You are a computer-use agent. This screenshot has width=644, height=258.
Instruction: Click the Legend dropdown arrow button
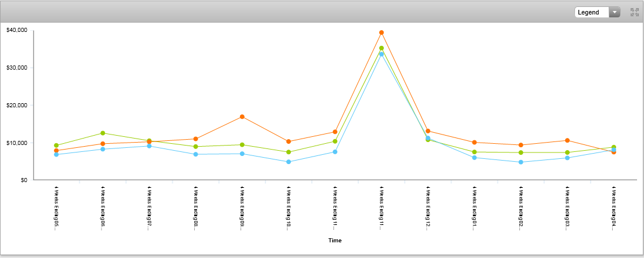tap(614, 12)
